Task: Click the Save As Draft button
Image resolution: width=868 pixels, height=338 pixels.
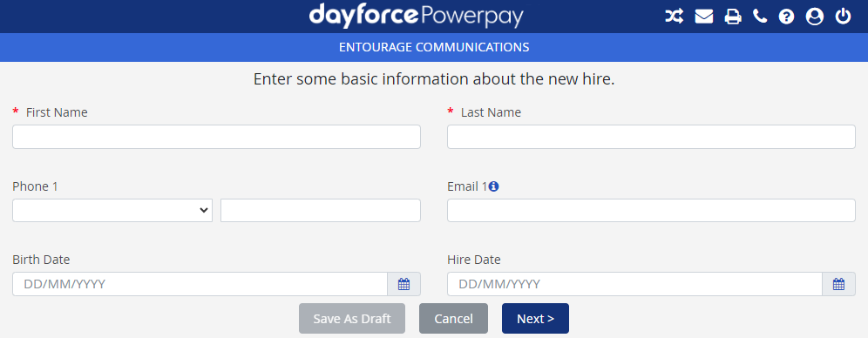Action: (x=352, y=319)
